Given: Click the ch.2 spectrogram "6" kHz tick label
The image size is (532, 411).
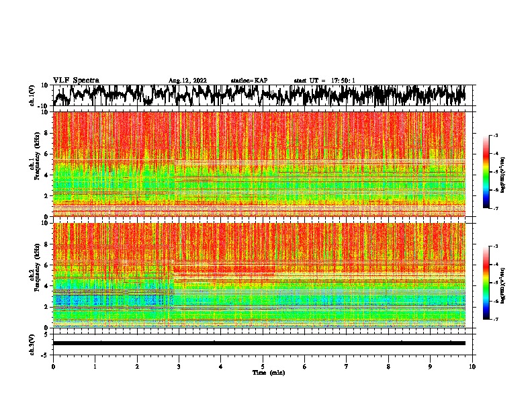Looking at the screenshot, I should [46, 265].
